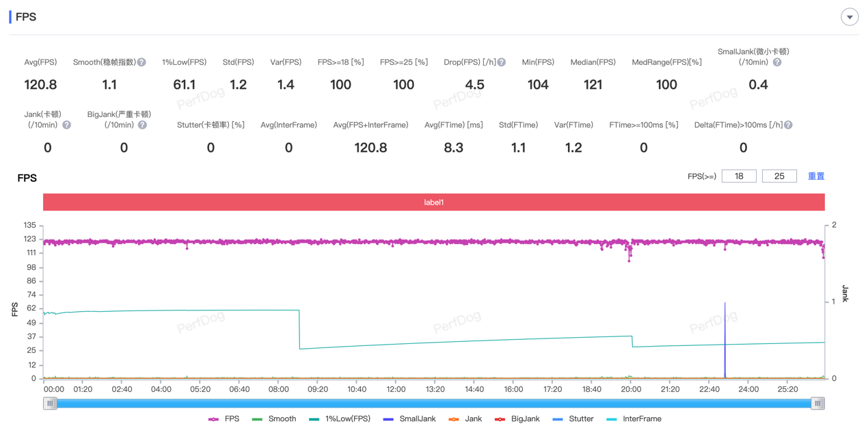This screenshot has height=426, width=868.
Task: Toggle Smooth series in chart legend
Action: pos(274,418)
